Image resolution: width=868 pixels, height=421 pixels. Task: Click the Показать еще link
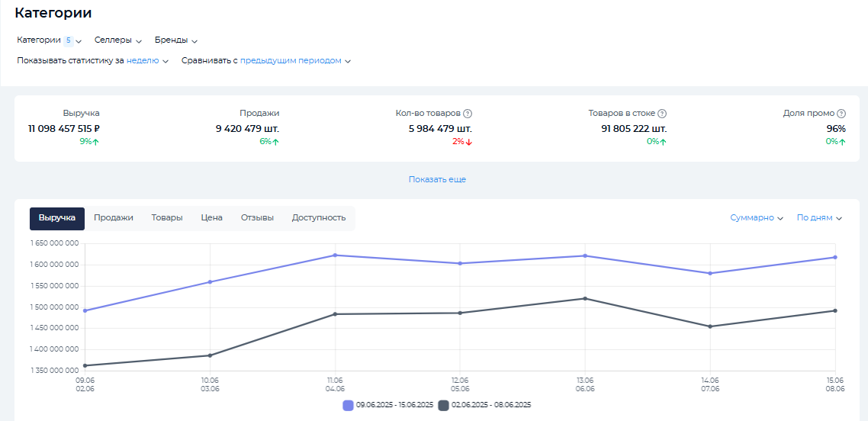click(x=437, y=180)
